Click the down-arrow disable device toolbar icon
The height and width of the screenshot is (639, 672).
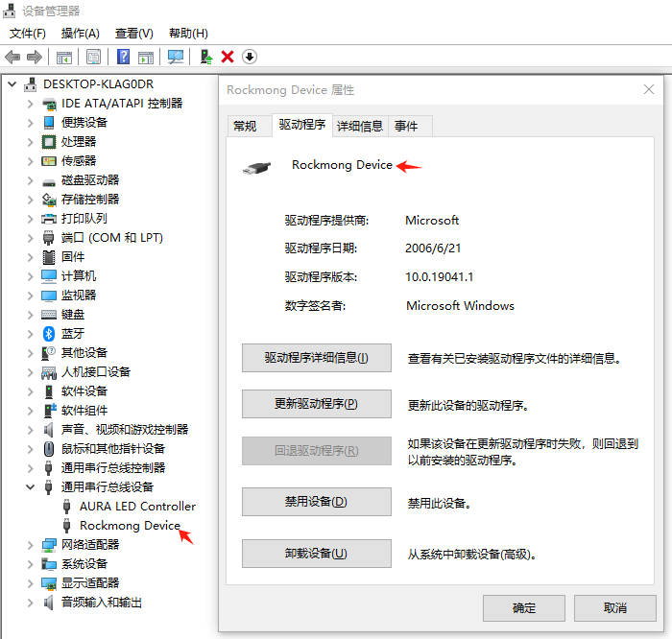[250, 57]
